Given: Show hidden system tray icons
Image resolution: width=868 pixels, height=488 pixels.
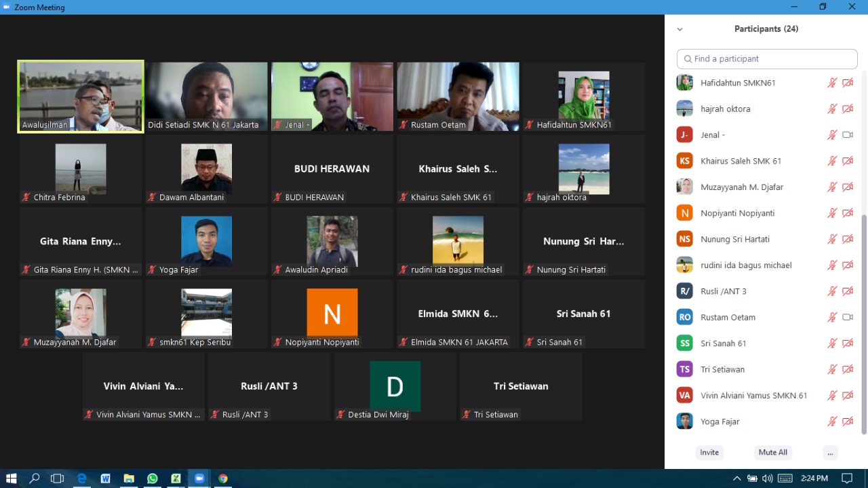Looking at the screenshot, I should tap(737, 478).
